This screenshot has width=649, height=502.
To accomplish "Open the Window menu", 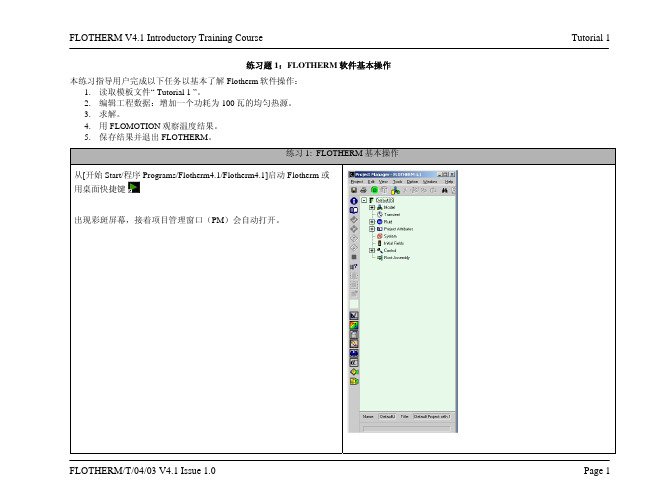I will point(430,182).
